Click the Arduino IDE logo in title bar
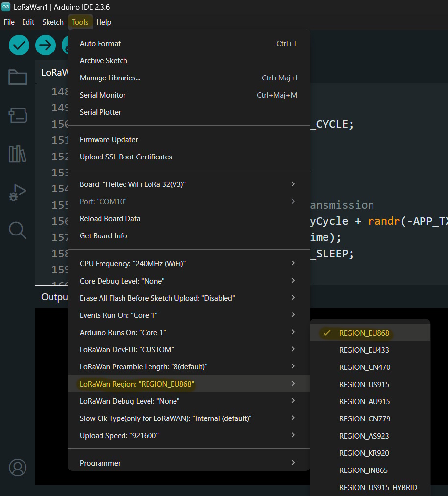This screenshot has width=448, height=496. click(x=6, y=7)
